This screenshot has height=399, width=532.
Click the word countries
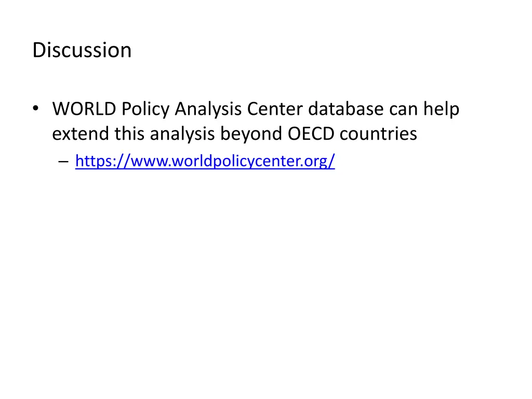378,134
